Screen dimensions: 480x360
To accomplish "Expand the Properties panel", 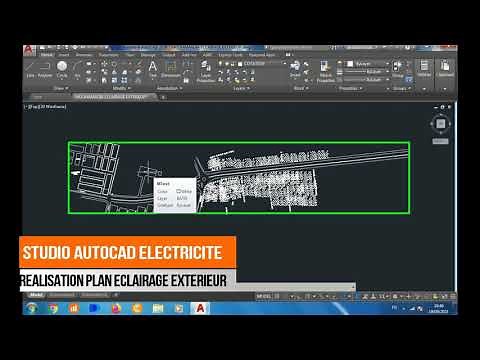I will (x=350, y=88).
